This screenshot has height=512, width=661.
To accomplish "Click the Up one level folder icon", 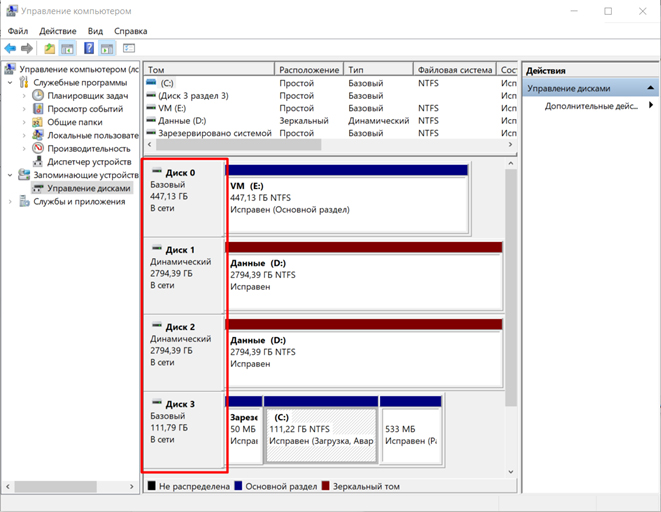I will [x=49, y=48].
